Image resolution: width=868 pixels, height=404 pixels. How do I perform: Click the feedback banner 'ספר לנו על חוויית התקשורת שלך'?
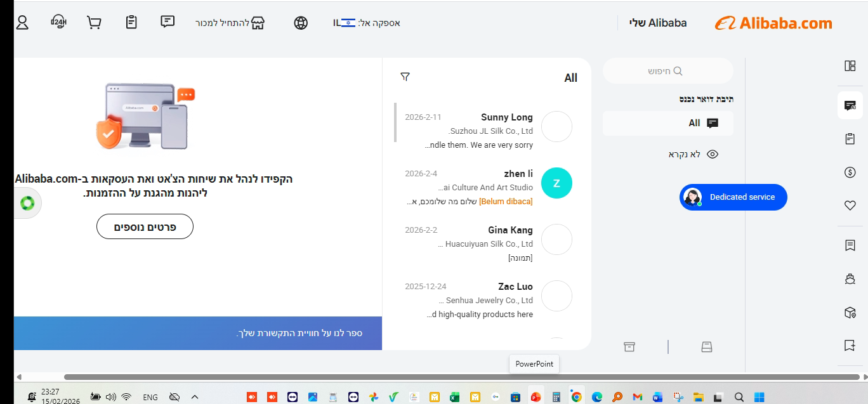[x=198, y=333]
